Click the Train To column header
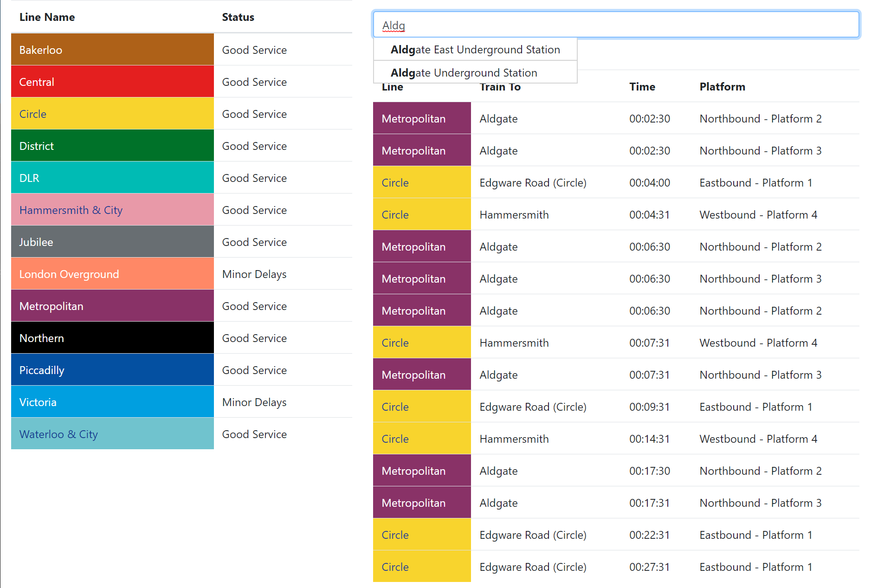Viewport: 884px width, 588px height. [x=500, y=87]
